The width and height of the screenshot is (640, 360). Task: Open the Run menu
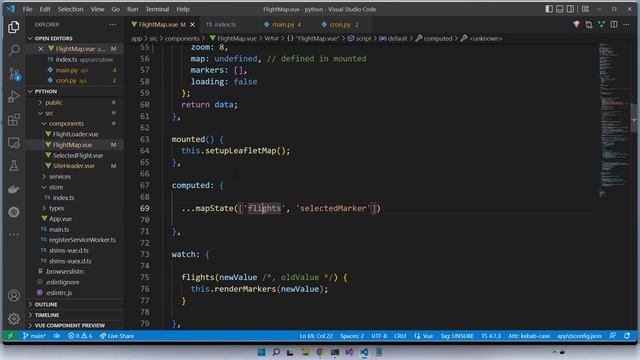coord(132,9)
